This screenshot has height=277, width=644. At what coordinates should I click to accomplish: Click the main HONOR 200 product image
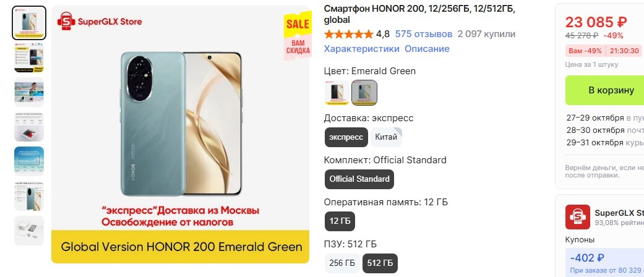(180, 134)
